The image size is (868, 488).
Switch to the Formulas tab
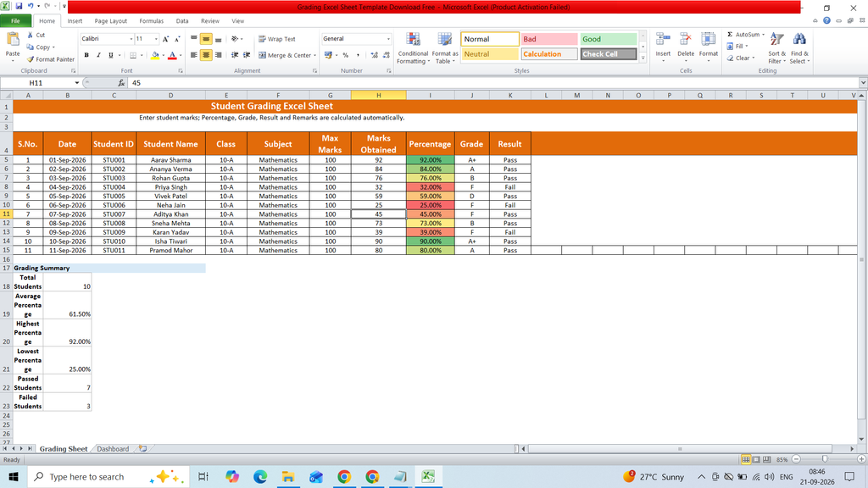151,21
